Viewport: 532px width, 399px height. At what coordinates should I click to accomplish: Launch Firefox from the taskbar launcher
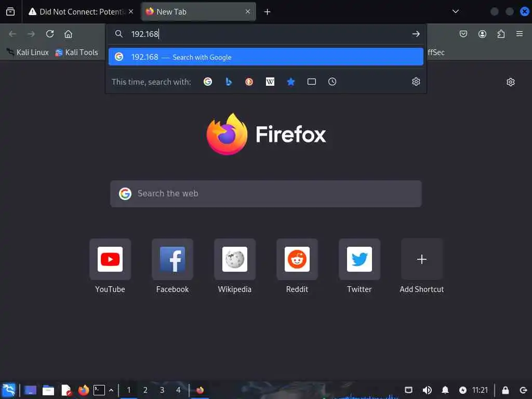[84, 390]
